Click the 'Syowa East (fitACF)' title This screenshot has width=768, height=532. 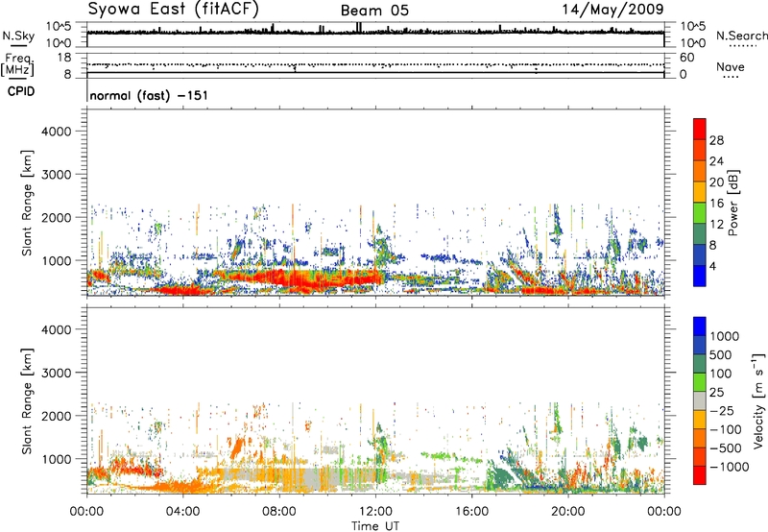pos(173,9)
